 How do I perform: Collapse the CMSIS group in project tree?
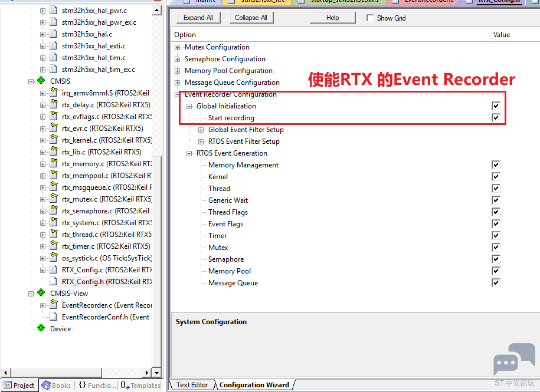click(x=31, y=81)
